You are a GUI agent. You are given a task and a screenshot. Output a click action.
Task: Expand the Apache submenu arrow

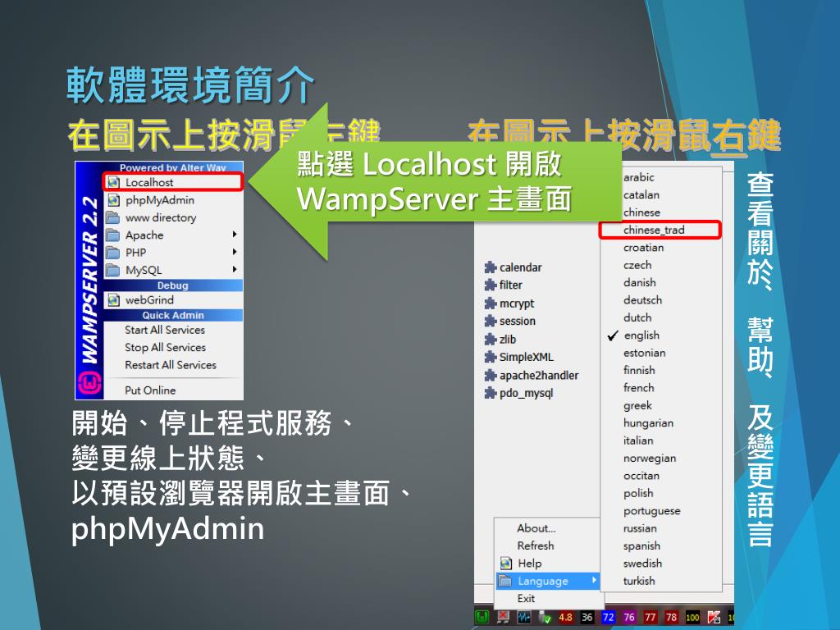[235, 234]
